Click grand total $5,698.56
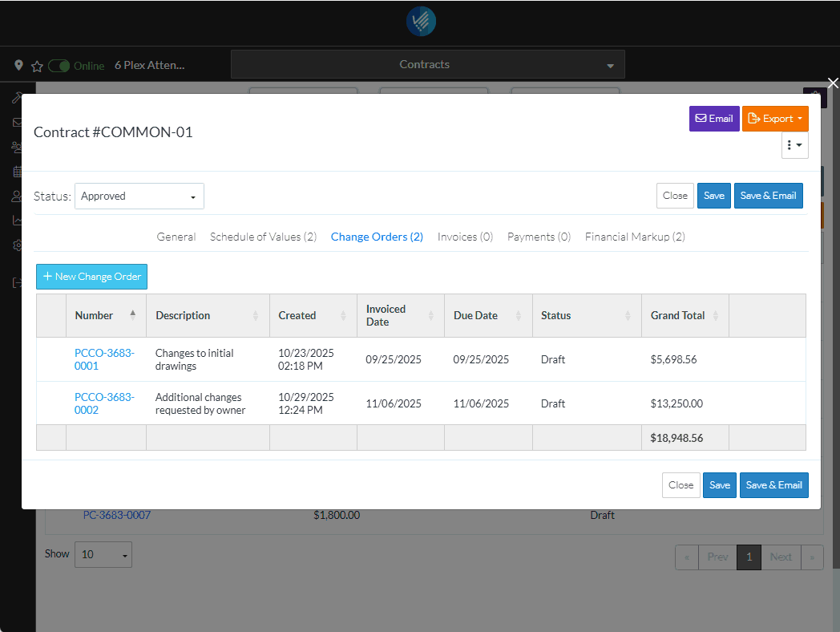The image size is (840, 632). 673,359
